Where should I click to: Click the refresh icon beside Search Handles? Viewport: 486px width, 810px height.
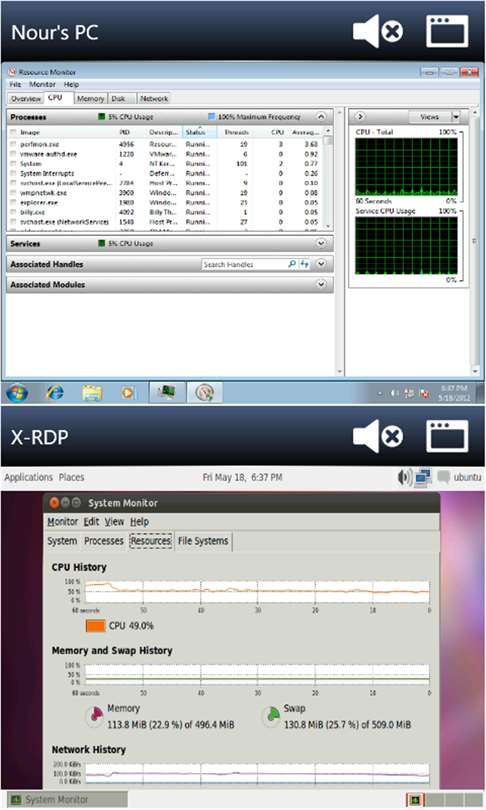(x=305, y=264)
